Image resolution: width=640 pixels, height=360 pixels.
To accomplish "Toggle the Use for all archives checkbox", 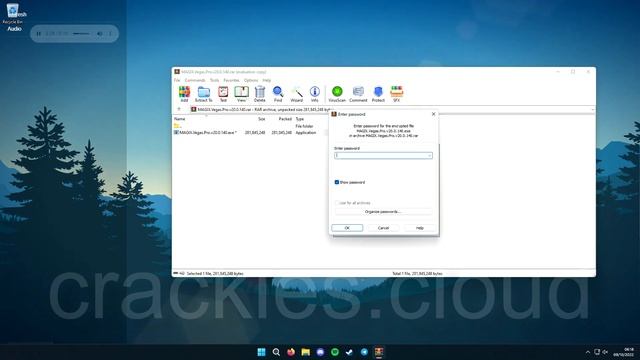I will coord(337,203).
